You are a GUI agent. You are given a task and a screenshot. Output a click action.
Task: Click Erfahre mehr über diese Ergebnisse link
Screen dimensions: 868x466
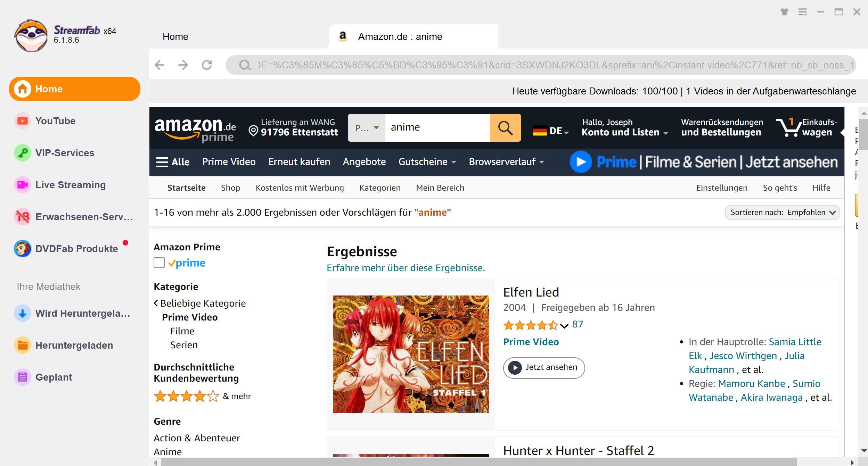tap(405, 267)
